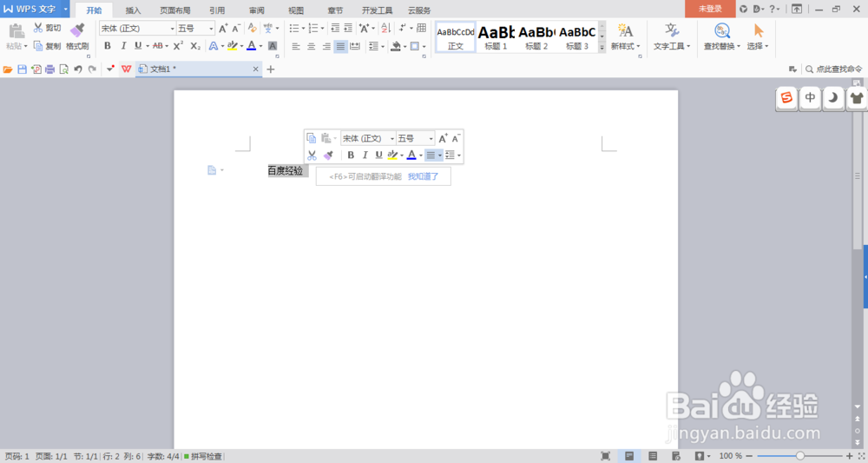Click format painter in floating mini toolbar
Viewport: 868px width, 463px height.
pyautogui.click(x=328, y=155)
